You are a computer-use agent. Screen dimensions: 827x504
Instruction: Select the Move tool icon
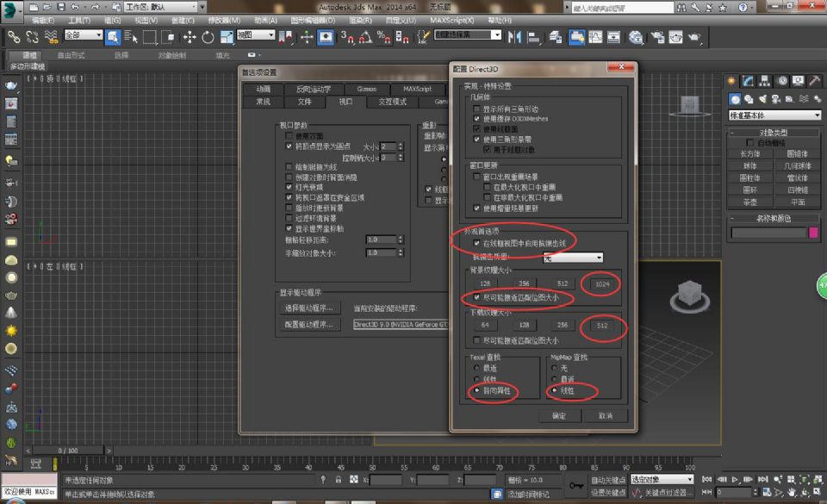tap(190, 37)
